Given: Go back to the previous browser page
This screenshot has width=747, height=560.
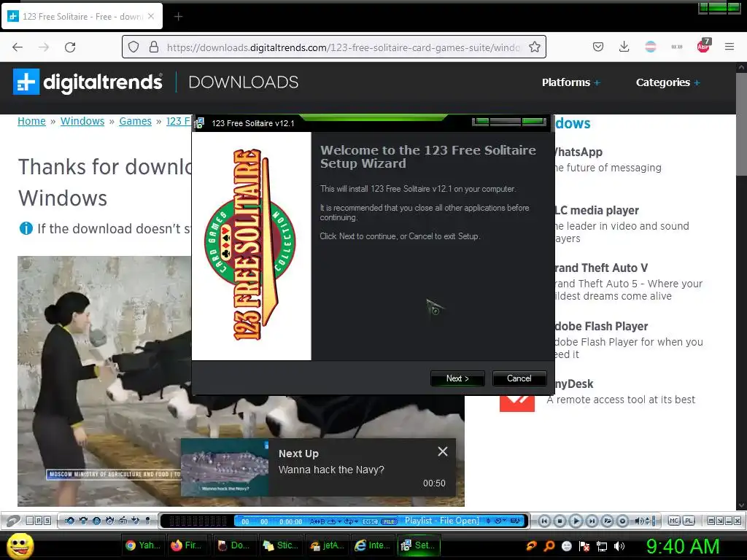Looking at the screenshot, I should pos(18,47).
